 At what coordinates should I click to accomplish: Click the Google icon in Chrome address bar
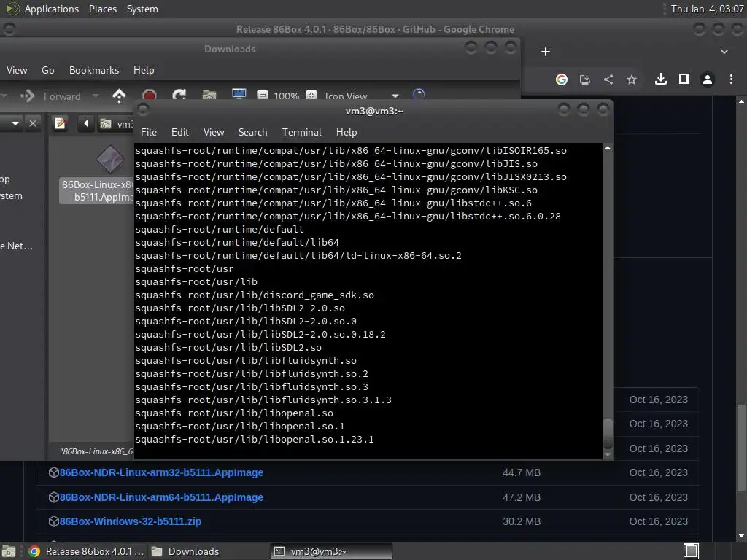[562, 79]
